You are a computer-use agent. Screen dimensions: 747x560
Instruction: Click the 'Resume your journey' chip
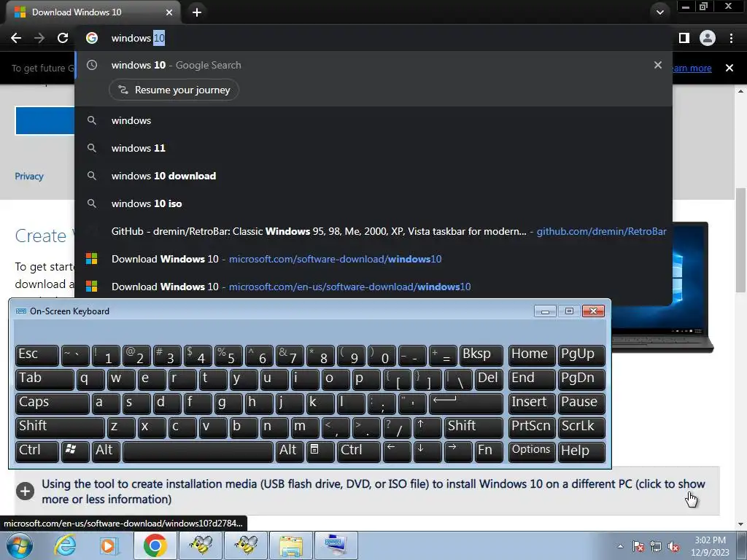coord(174,90)
